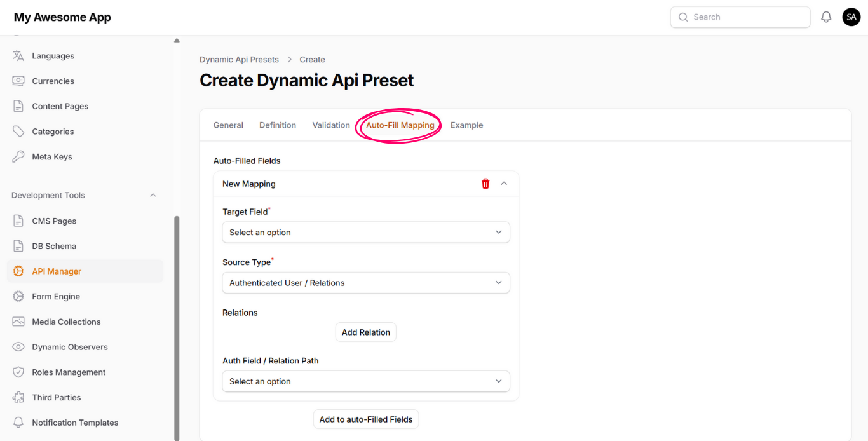Switch to the Example tab
Image resolution: width=868 pixels, height=441 pixels.
(x=466, y=125)
